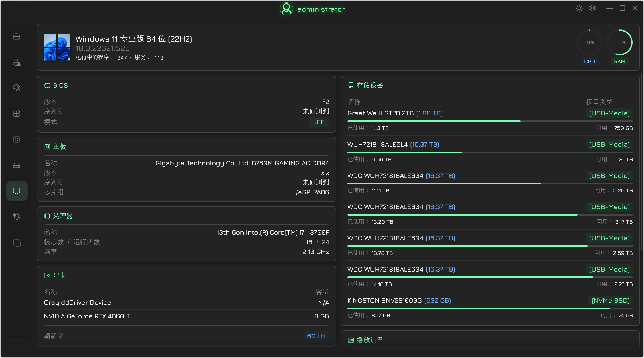Viewport: 644px width, 358px height.
Task: Click the chipset value /eSPI 7A06
Action: tap(312, 192)
